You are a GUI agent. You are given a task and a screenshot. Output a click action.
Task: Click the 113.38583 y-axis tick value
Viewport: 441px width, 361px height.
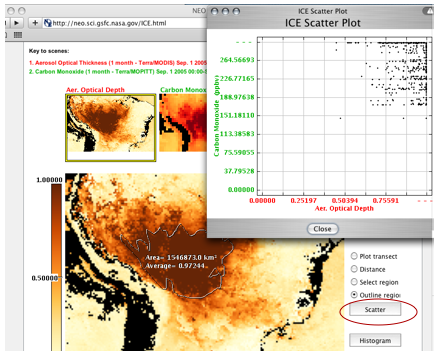(x=237, y=134)
